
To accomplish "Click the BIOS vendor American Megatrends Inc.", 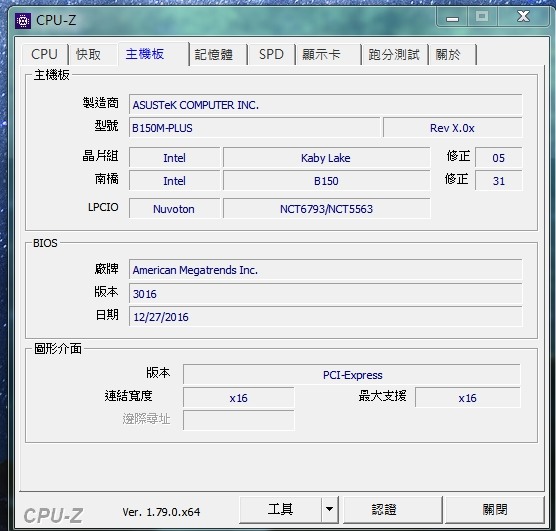I will pos(326,270).
